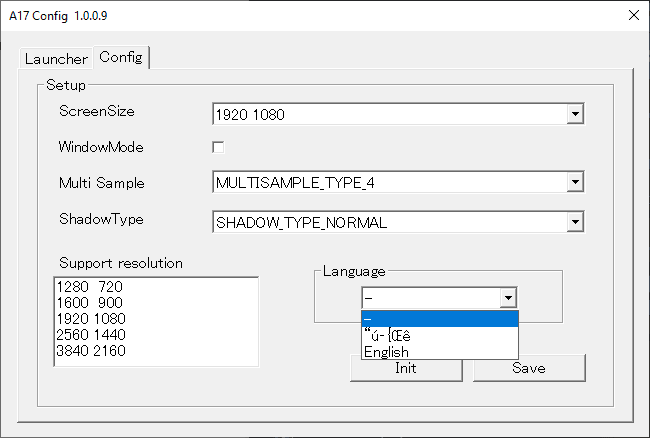
Task: Choose the garbled-text option in Language list
Action: [x=439, y=335]
